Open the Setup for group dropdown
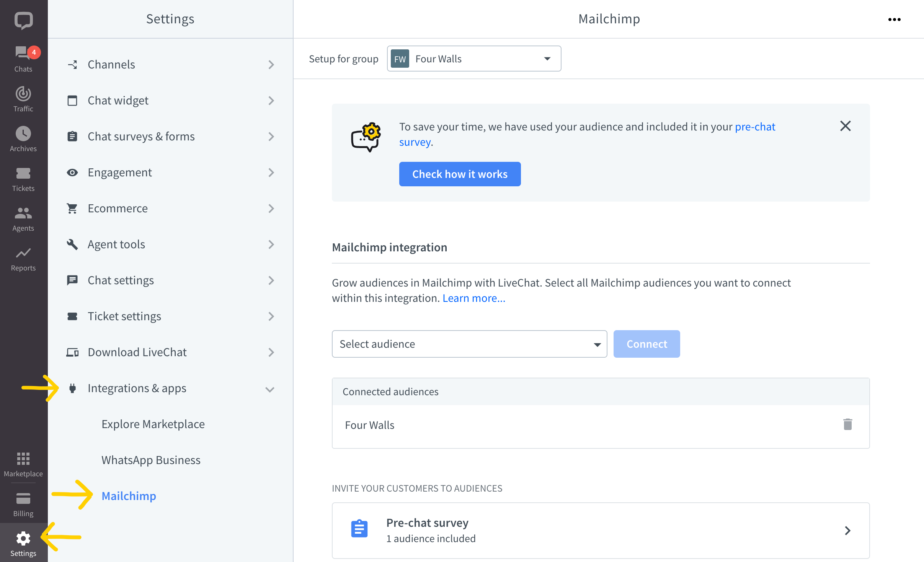This screenshot has height=562, width=924. [x=474, y=59]
